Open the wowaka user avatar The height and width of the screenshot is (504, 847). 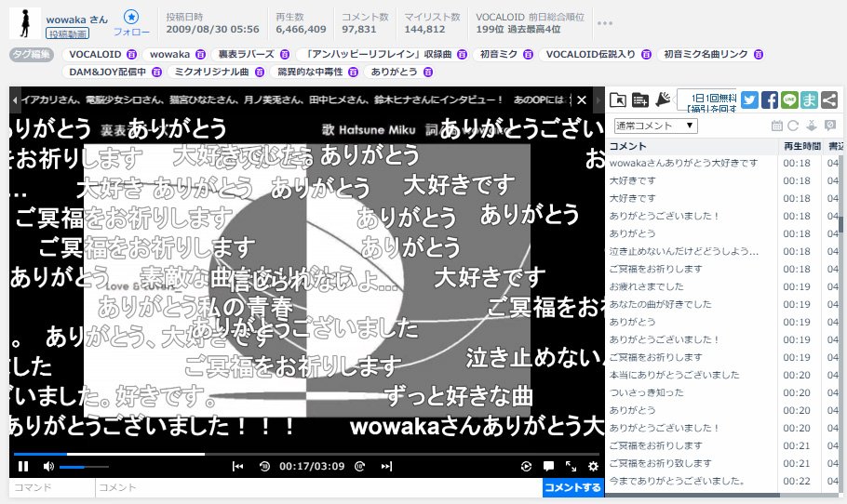click(x=25, y=24)
